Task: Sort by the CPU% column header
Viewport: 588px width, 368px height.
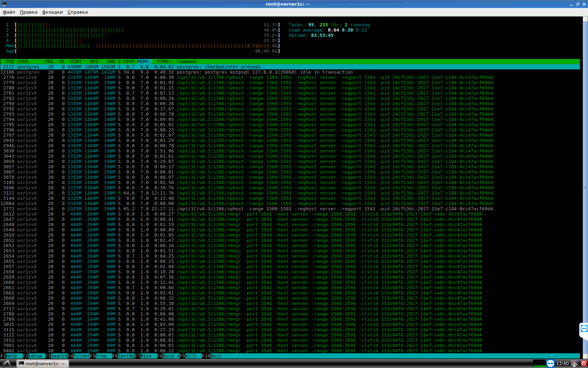Action: click(129, 62)
